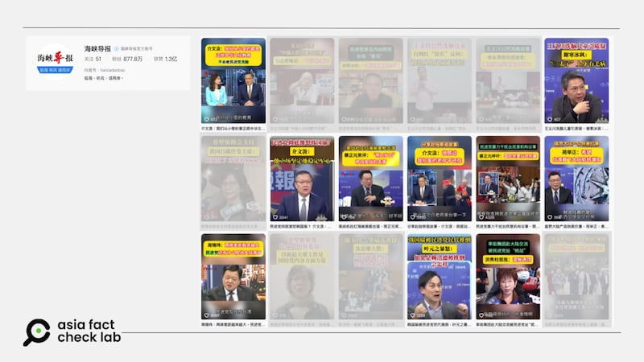Open second-row rightmost video with yellow caption
The width and height of the screenshot is (644, 362).
click(576, 178)
